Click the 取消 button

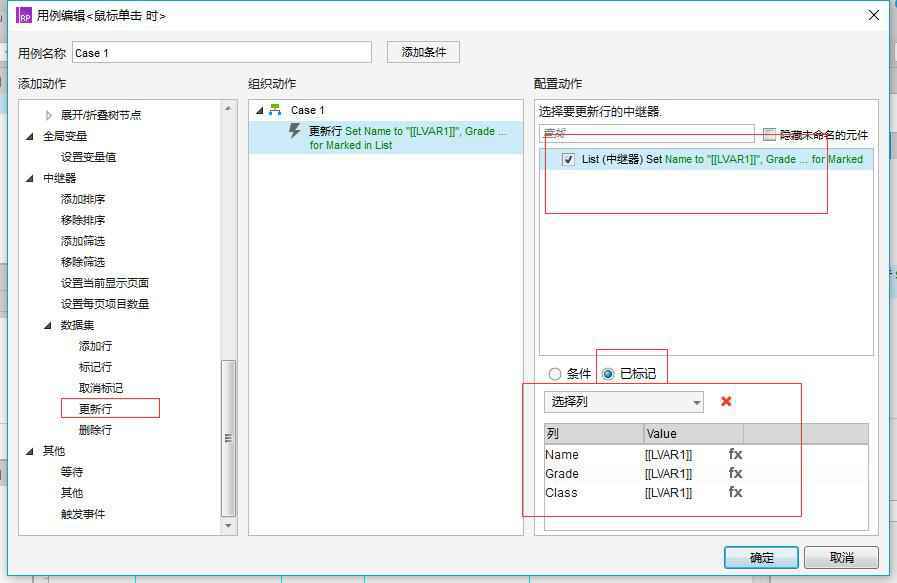(x=841, y=557)
